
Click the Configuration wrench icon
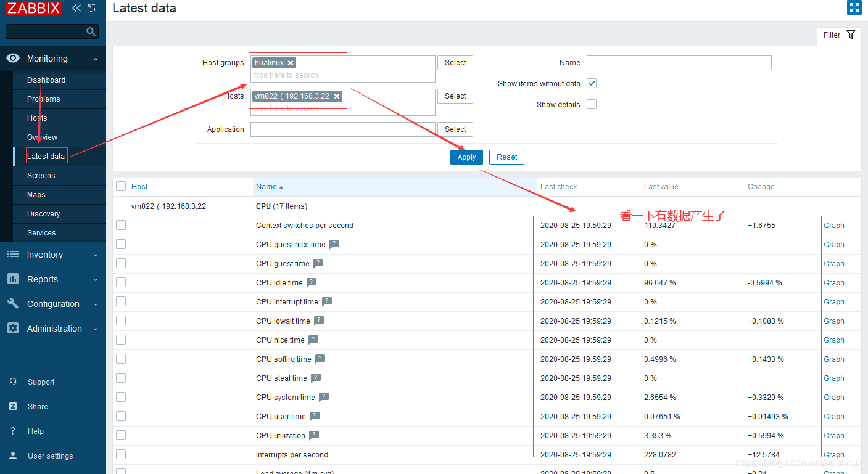(12, 304)
